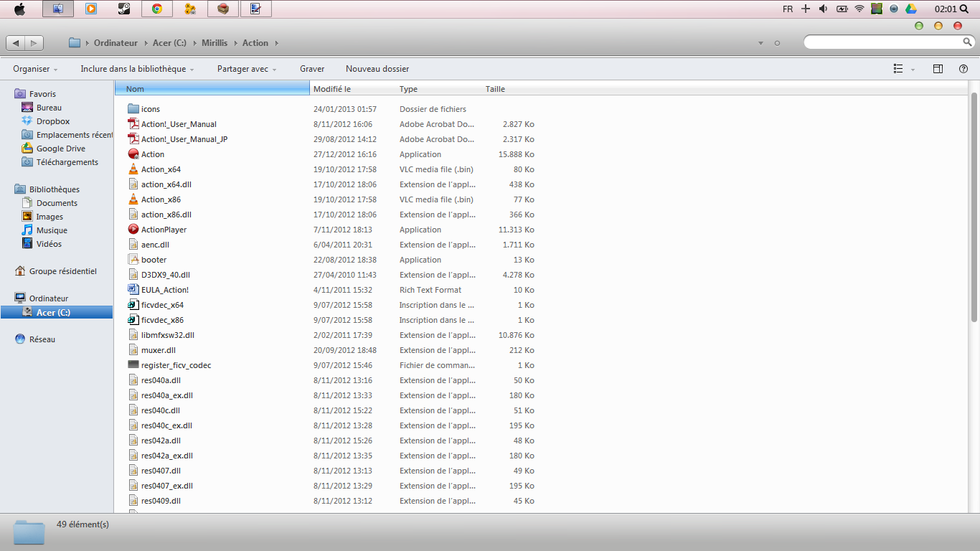Change view with the list view icon

[x=898, y=69]
